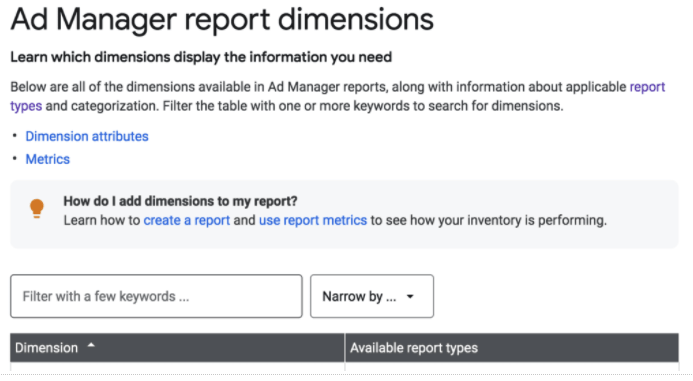Open the 'create a report' link
The height and width of the screenshot is (381, 693).
187,220
